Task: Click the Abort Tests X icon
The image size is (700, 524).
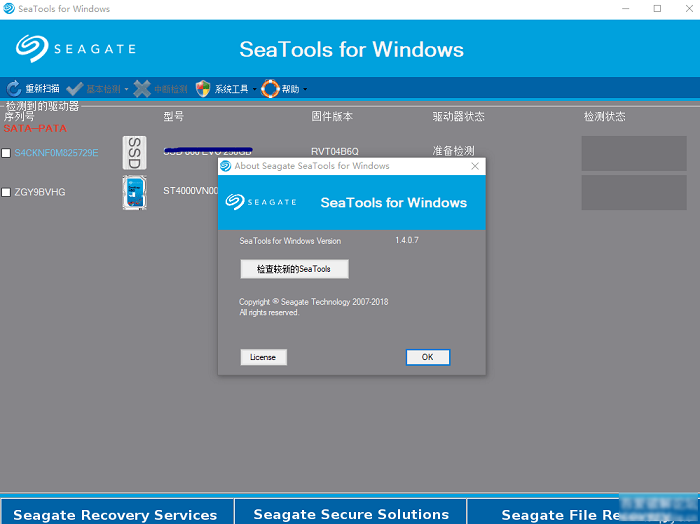Action: point(142,89)
